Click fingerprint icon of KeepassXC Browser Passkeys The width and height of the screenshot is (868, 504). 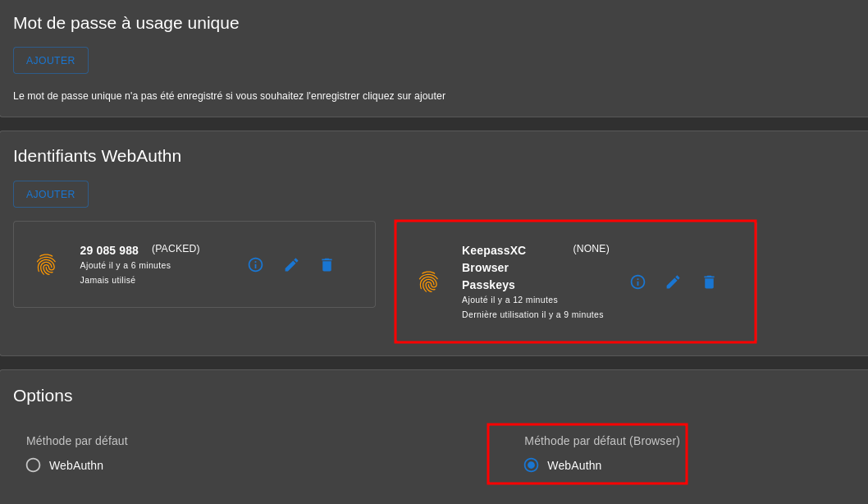(x=428, y=282)
